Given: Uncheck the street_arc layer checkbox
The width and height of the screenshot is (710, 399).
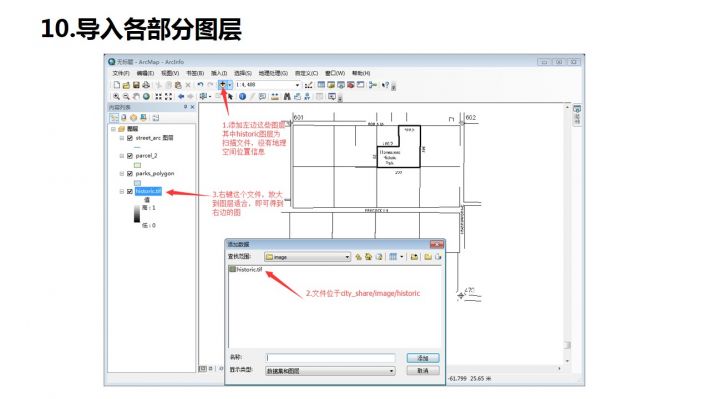Looking at the screenshot, I should [130, 138].
